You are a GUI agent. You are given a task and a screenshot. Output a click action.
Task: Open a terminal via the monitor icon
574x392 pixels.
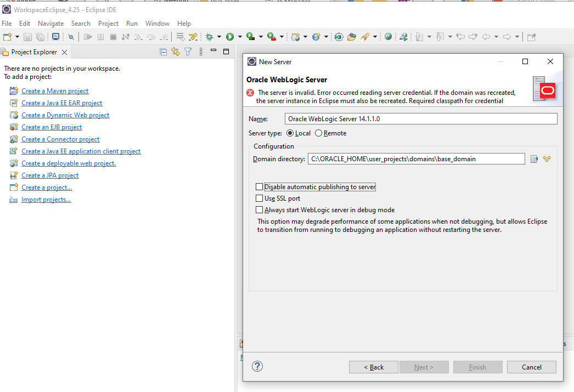pyautogui.click(x=55, y=37)
